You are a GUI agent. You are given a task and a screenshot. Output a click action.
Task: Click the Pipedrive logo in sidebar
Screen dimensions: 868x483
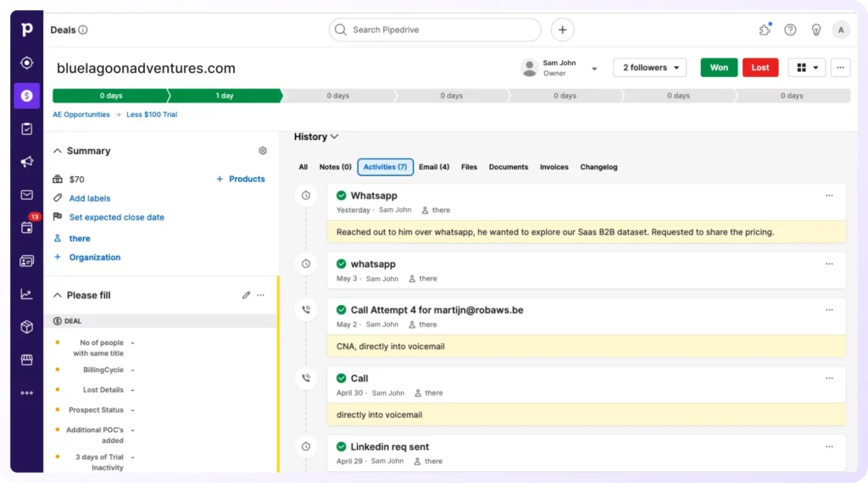pos(26,30)
